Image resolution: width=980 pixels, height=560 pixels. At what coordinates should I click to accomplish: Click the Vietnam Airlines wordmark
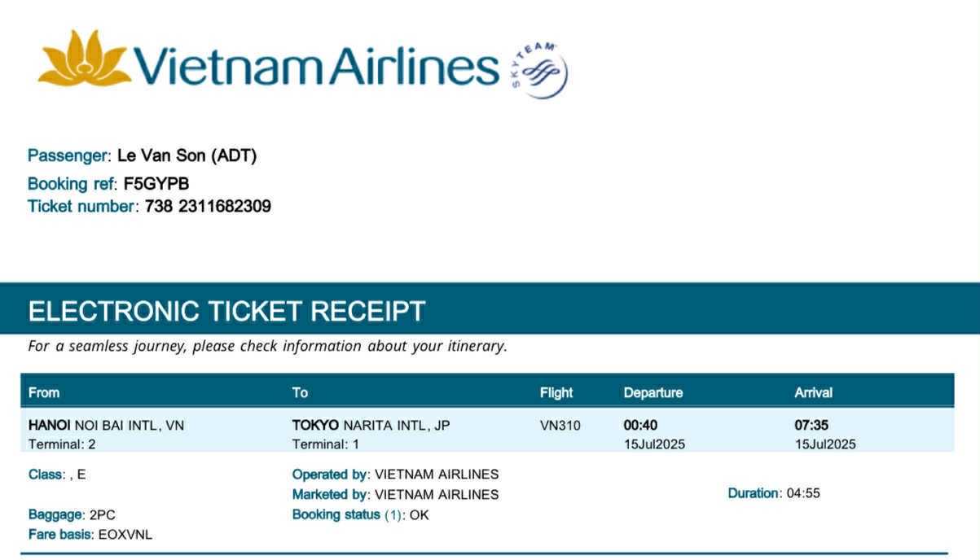coord(316,67)
